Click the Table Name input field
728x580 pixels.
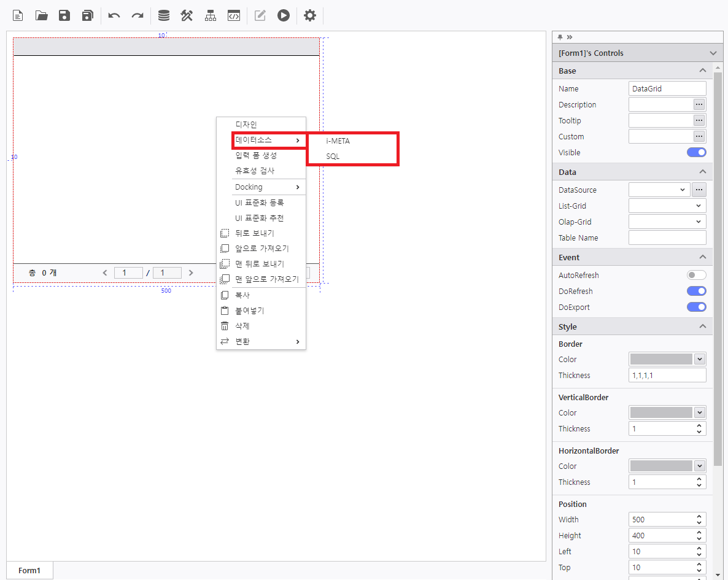[667, 238]
